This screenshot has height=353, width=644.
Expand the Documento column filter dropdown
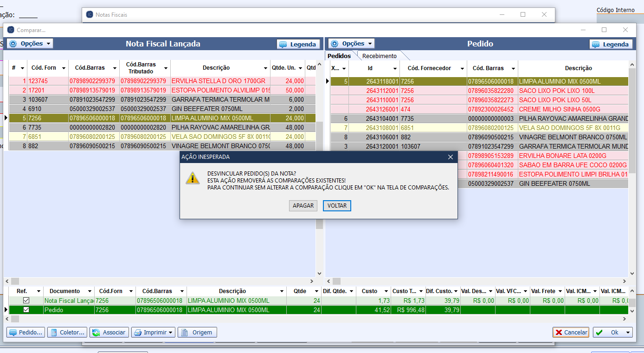coord(88,291)
